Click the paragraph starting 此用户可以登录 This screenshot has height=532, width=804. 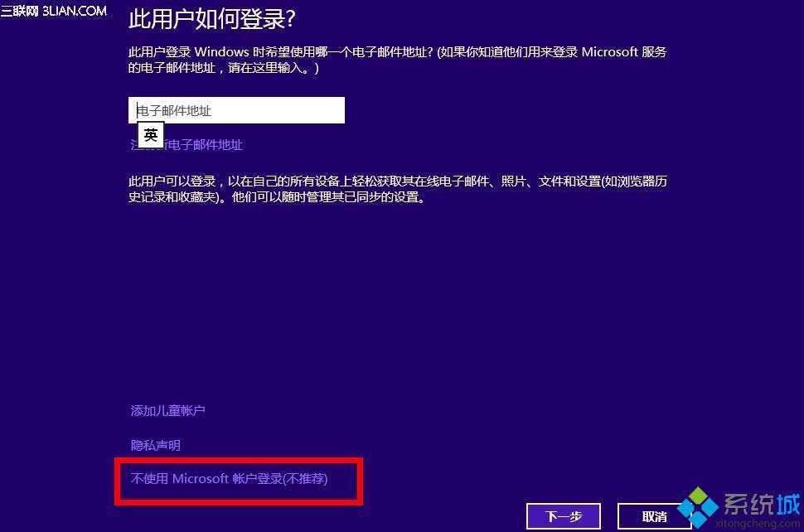tap(397, 189)
